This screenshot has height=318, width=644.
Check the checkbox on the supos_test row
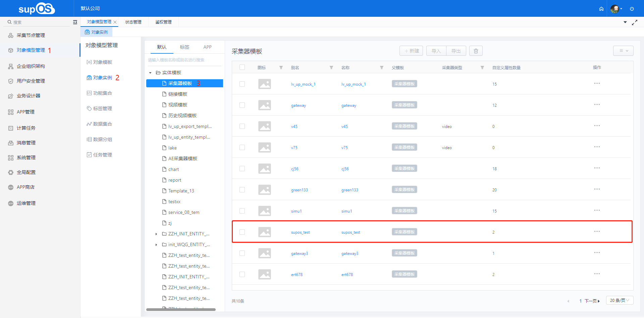[242, 232]
